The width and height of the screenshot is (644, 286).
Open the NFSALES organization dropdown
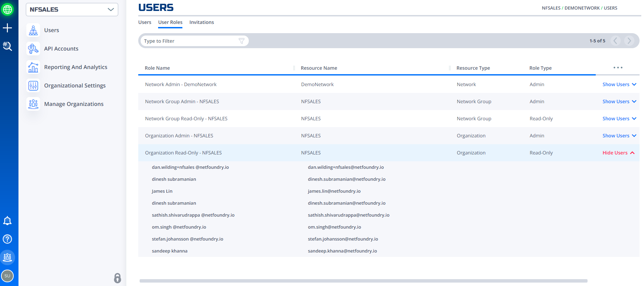tap(72, 10)
